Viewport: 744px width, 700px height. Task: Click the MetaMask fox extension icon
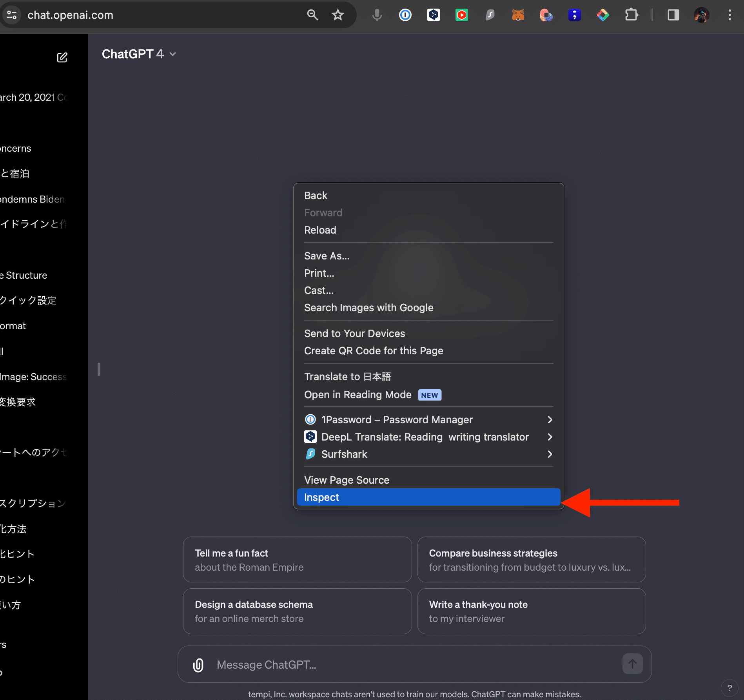tap(518, 15)
